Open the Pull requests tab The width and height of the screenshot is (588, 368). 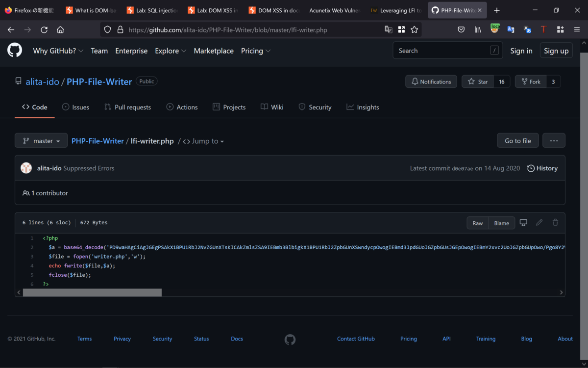[x=127, y=107]
